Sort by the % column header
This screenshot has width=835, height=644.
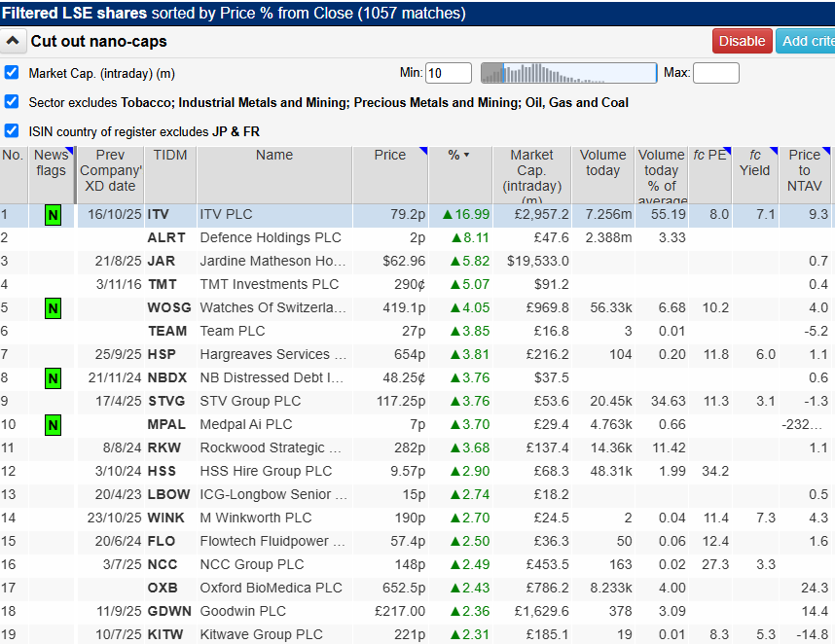click(460, 175)
